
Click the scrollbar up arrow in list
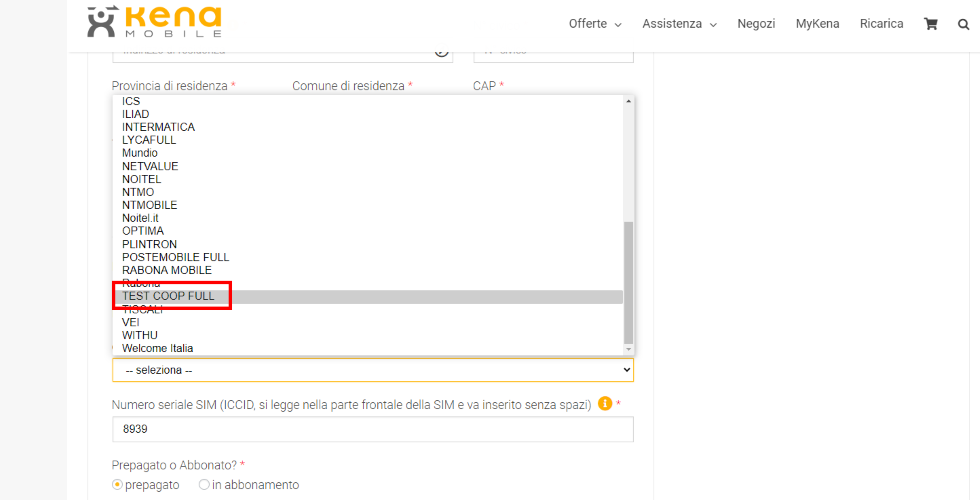pyautogui.click(x=629, y=101)
